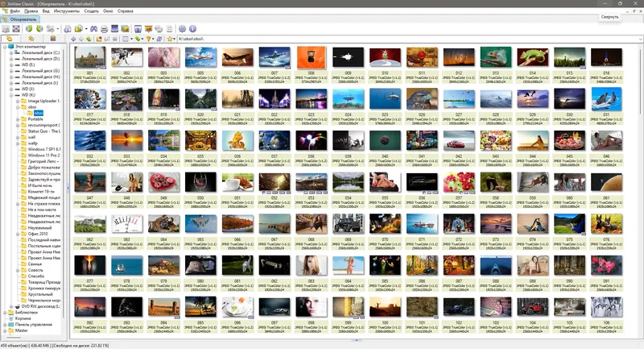Click the green rotate-right refresh icon
Screen dimensions: 644x349
point(39,29)
